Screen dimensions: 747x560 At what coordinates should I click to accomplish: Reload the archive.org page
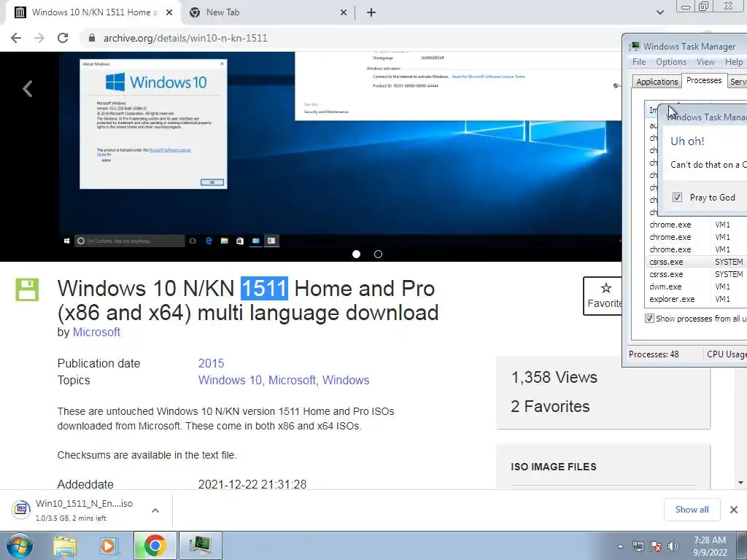pyautogui.click(x=63, y=38)
